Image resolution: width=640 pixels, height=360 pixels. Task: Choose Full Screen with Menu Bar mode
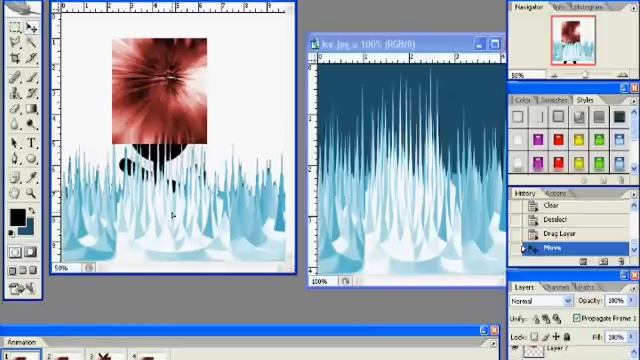(x=23, y=271)
